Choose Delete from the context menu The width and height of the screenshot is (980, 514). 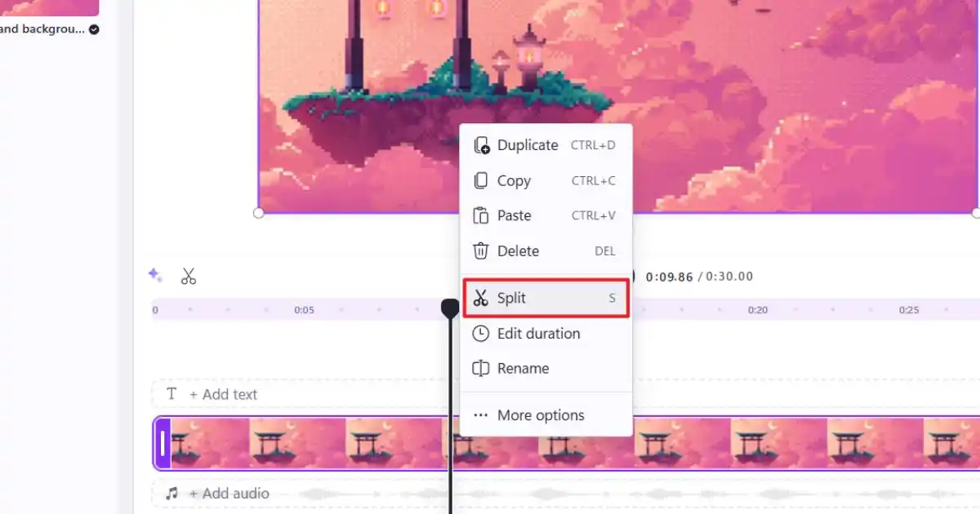546,251
